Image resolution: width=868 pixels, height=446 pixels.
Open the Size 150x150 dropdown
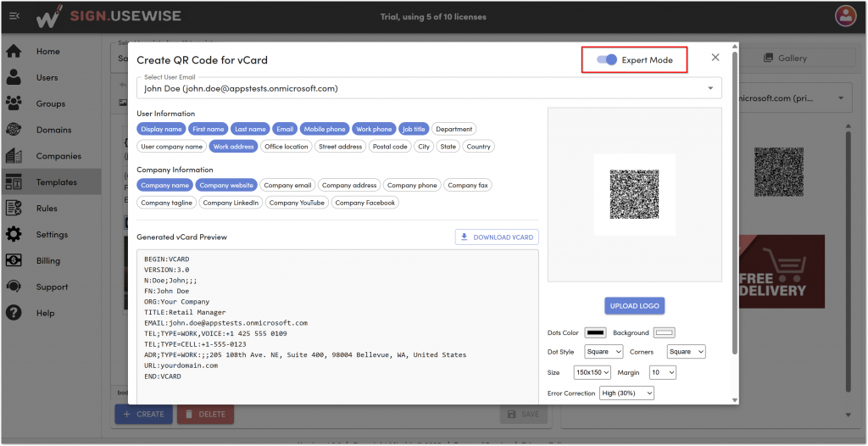point(593,372)
